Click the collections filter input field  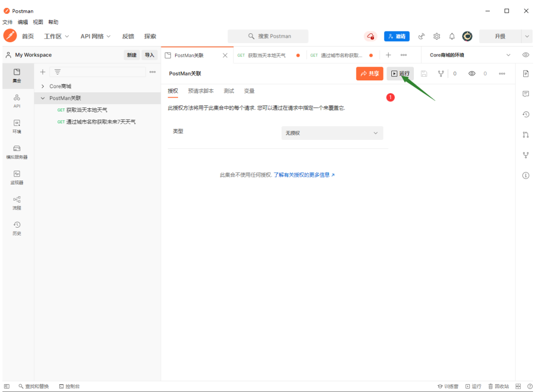(98, 72)
